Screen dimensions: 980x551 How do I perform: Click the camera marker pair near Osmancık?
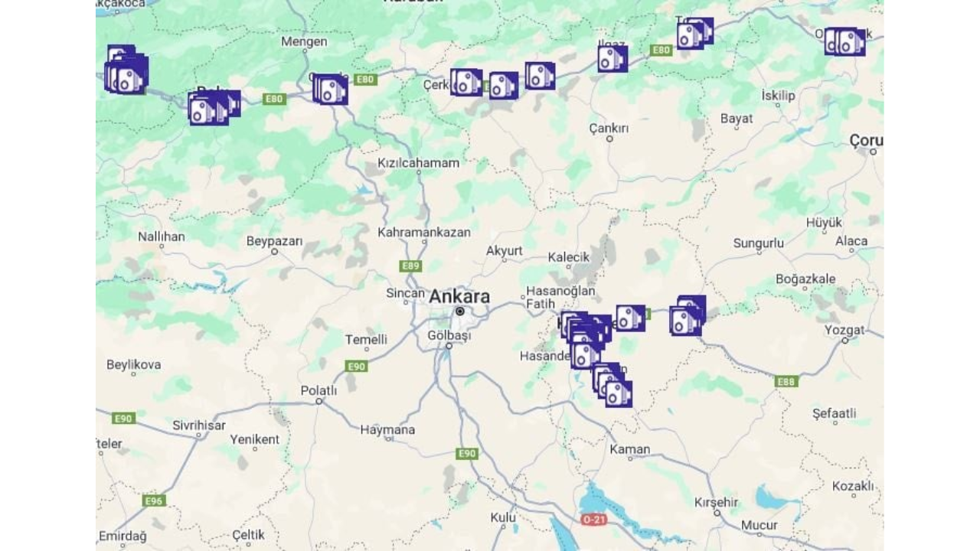[x=845, y=42]
